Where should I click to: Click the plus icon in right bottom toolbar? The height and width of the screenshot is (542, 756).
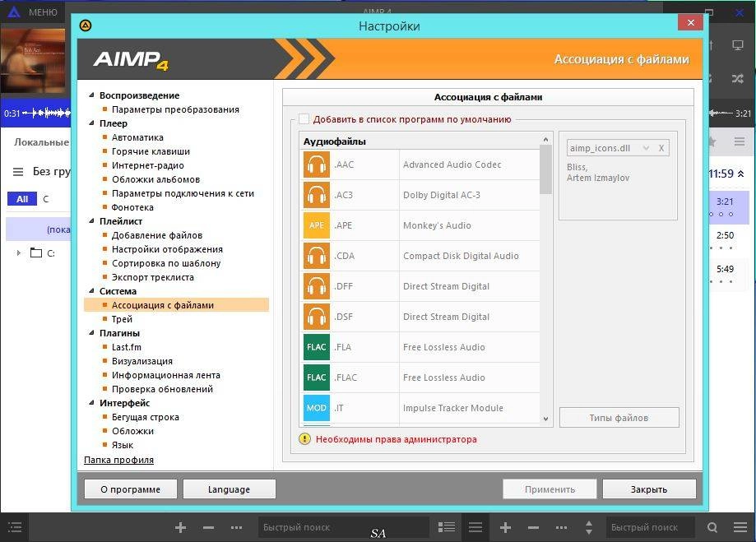click(x=505, y=527)
